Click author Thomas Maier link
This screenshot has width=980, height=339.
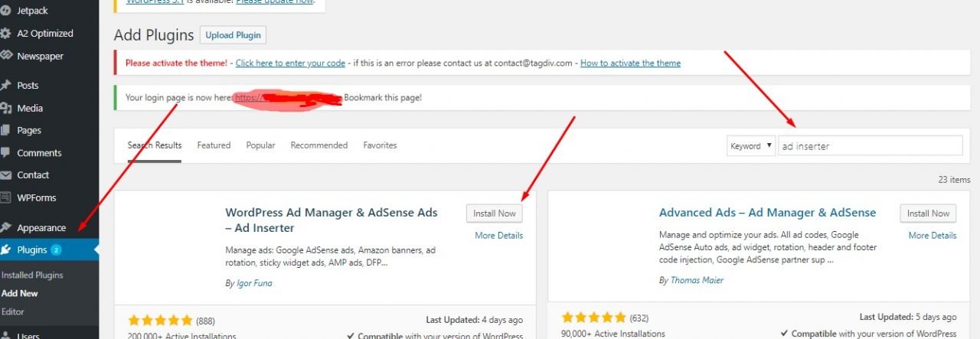tap(696, 281)
